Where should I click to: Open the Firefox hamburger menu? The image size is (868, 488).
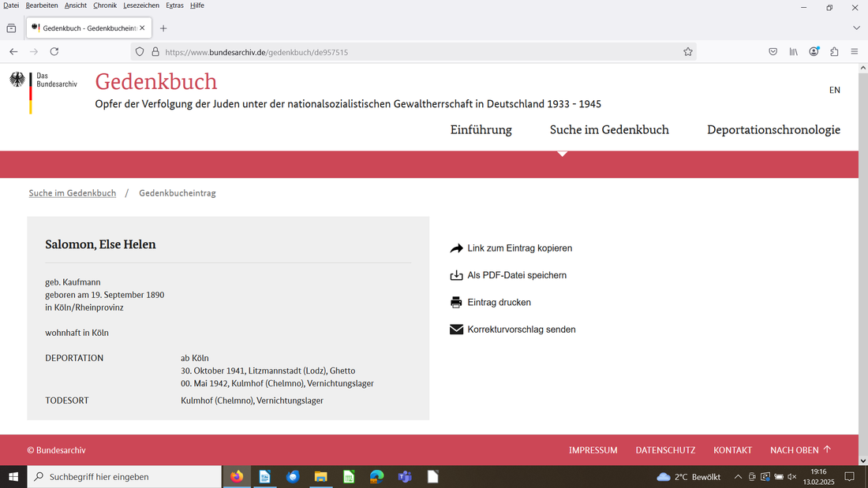(854, 51)
